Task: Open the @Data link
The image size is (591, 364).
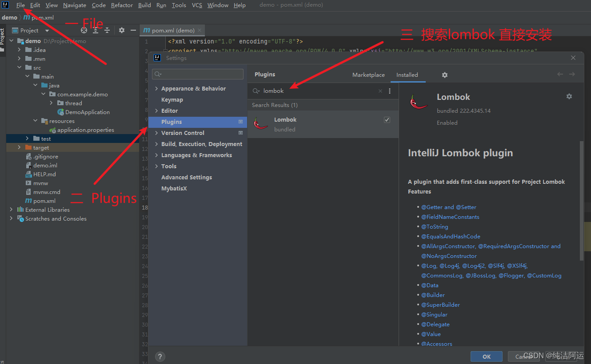Action: (430, 285)
